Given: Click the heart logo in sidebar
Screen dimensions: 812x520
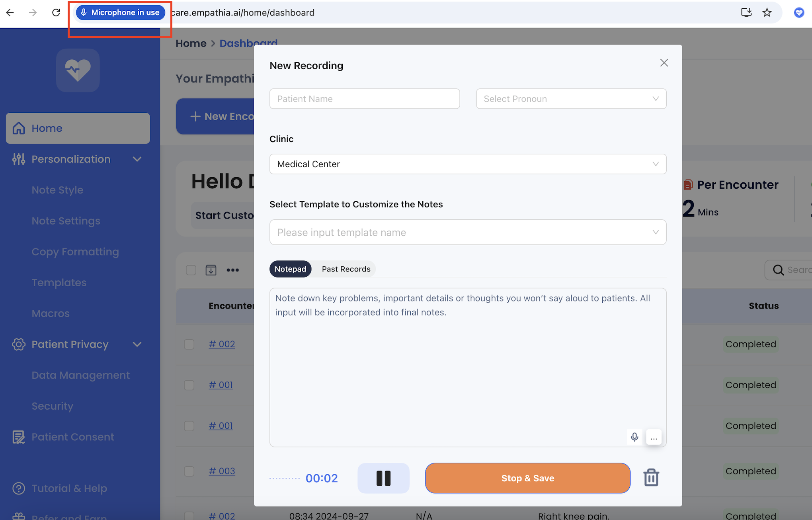Looking at the screenshot, I should pos(78,70).
